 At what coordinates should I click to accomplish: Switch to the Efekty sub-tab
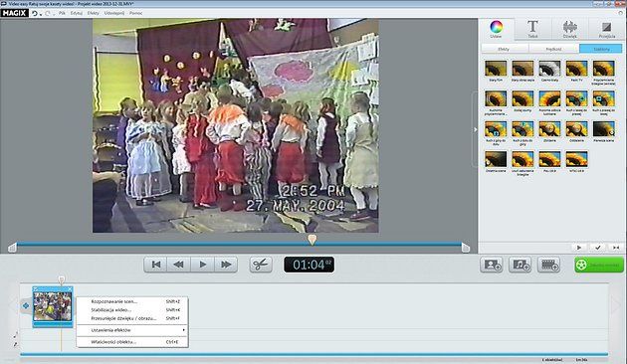coord(504,49)
